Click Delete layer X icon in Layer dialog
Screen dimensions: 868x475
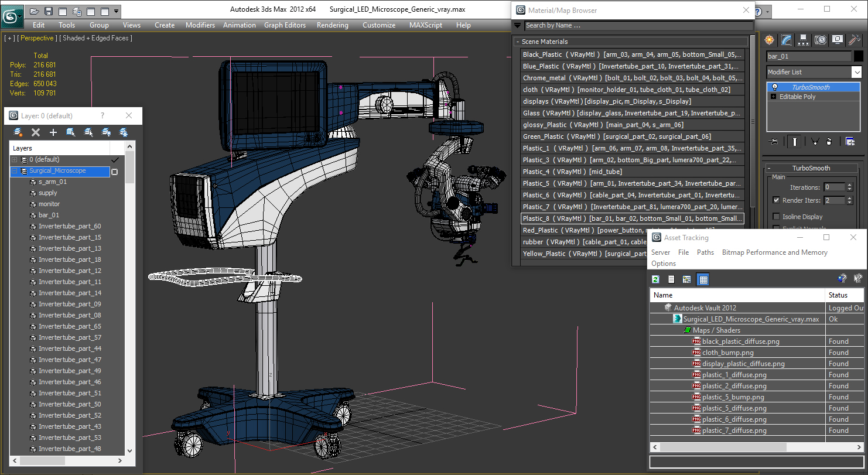35,132
